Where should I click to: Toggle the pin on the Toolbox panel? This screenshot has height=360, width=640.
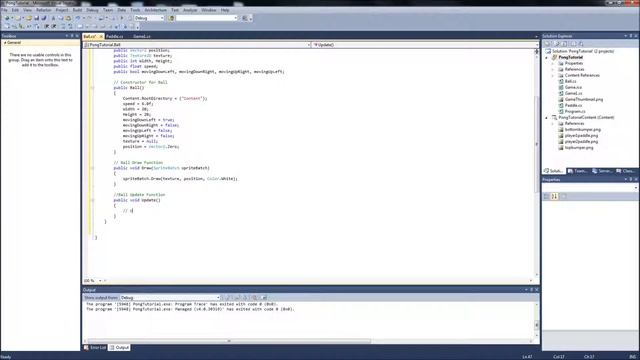coord(72,36)
